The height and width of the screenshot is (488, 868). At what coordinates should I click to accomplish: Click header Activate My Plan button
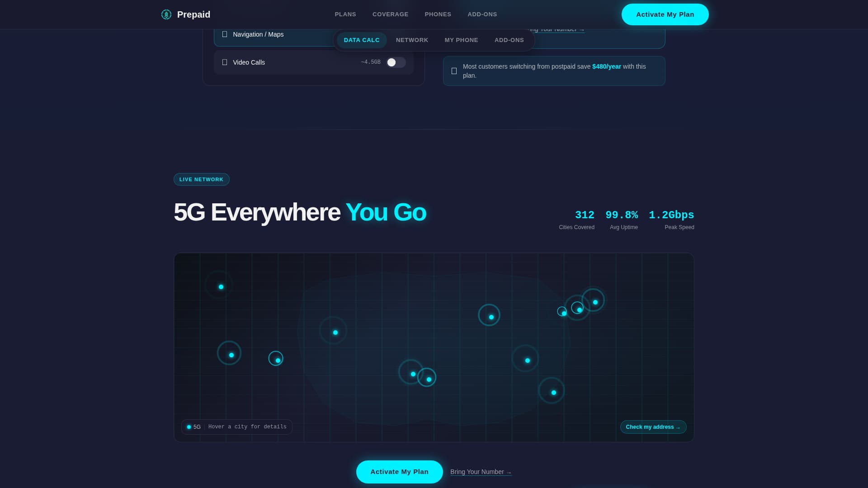(x=665, y=14)
